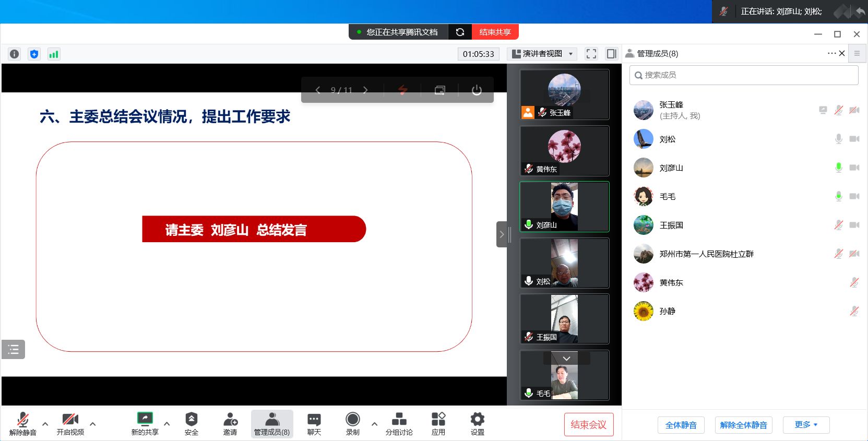Click the laser pointer icon in overlay
868x441 pixels.
(x=402, y=90)
